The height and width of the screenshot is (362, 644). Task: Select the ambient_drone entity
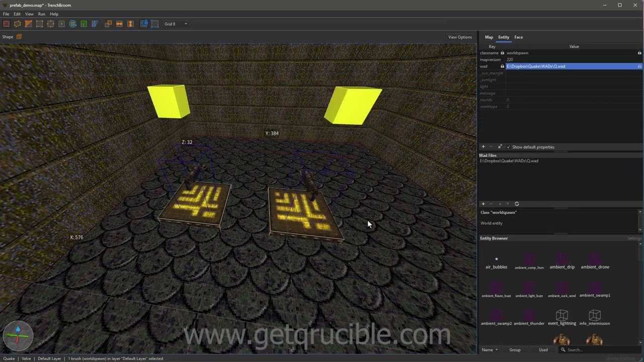coord(595,261)
